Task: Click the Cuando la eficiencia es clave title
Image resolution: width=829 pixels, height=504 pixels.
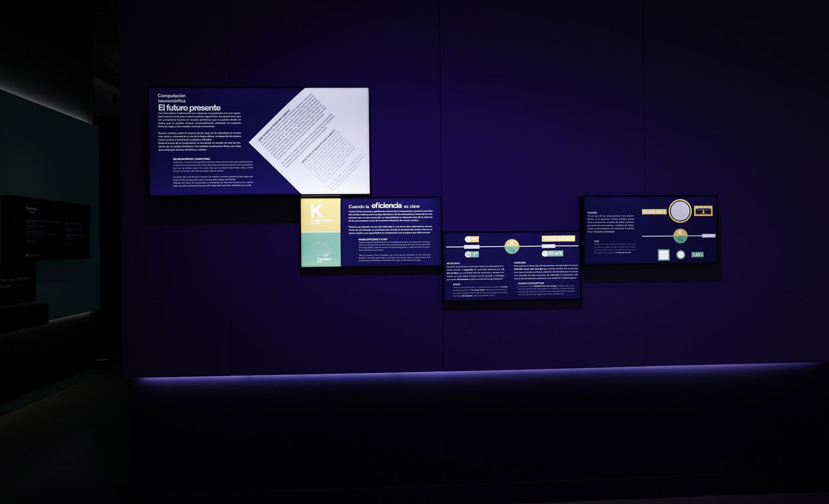Action: 384,206
